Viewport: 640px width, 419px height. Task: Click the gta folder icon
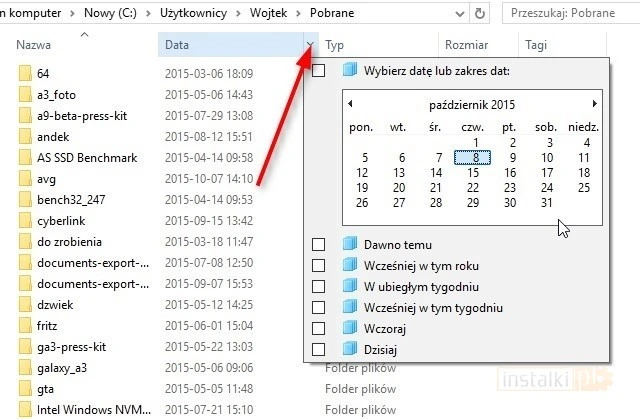click(25, 389)
